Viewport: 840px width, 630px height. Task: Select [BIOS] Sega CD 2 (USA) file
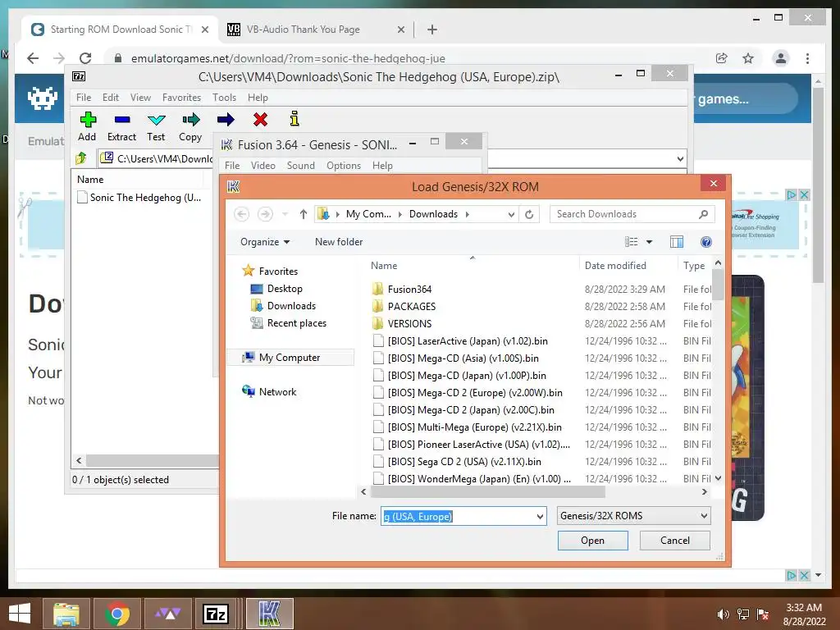pos(464,461)
